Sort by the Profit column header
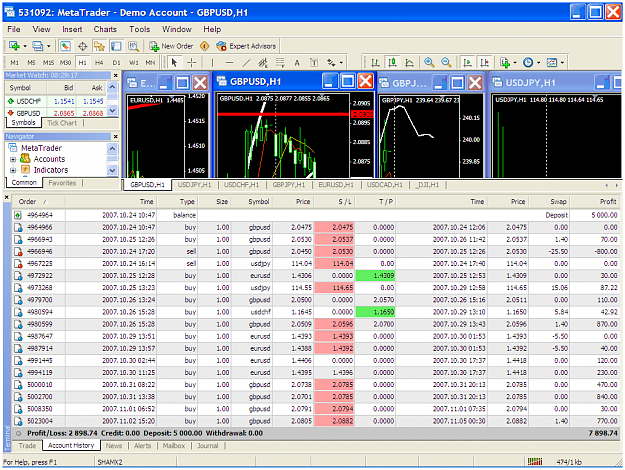Viewport: 625px width, 470px height. (x=595, y=202)
